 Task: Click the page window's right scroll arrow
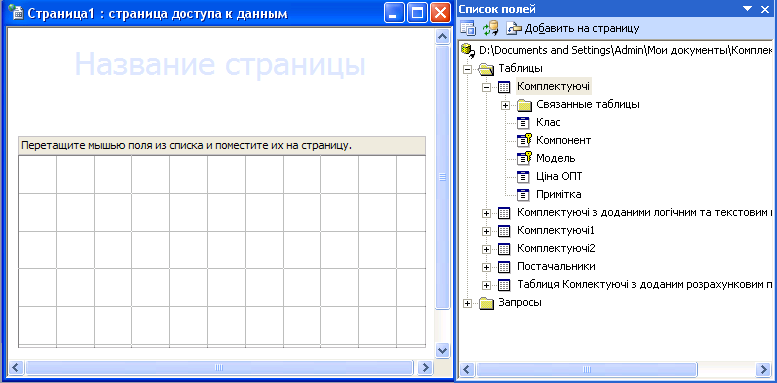pyautogui.click(x=425, y=367)
